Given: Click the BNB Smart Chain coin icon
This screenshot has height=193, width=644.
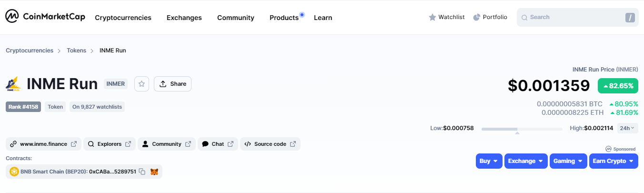Looking at the screenshot, I should tap(14, 172).
